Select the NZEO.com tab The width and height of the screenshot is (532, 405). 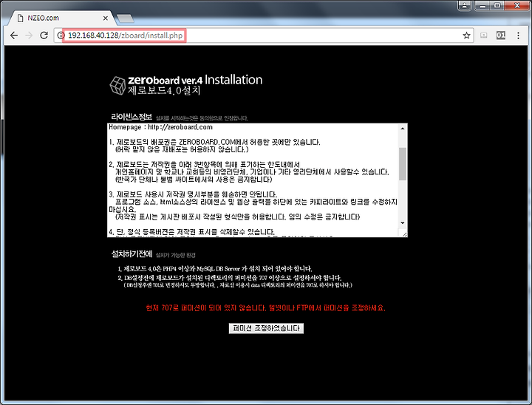[62, 18]
